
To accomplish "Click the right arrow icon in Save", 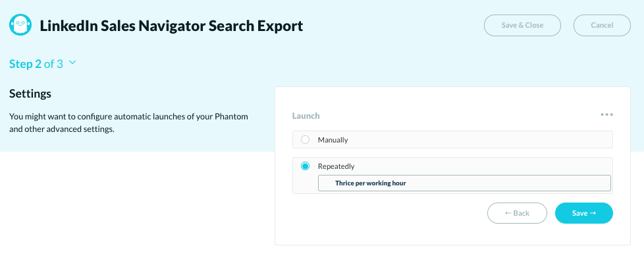I will click(593, 213).
